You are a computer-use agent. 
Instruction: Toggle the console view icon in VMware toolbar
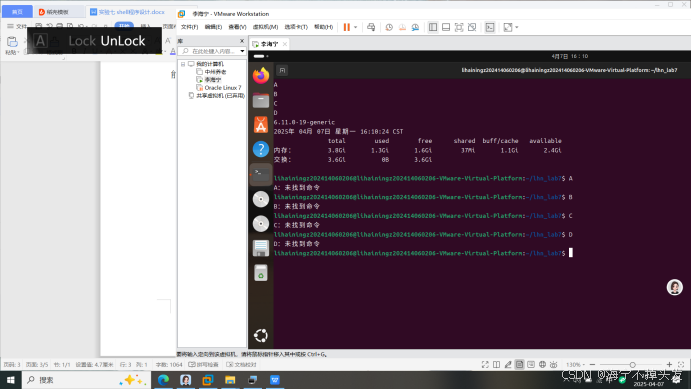(x=490, y=27)
